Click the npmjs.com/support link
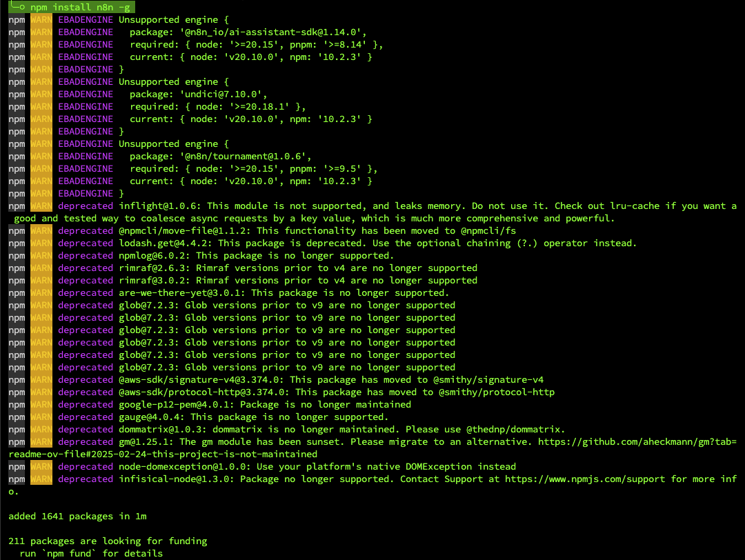Viewport: 745px width, 560px height. pyautogui.click(x=585, y=479)
